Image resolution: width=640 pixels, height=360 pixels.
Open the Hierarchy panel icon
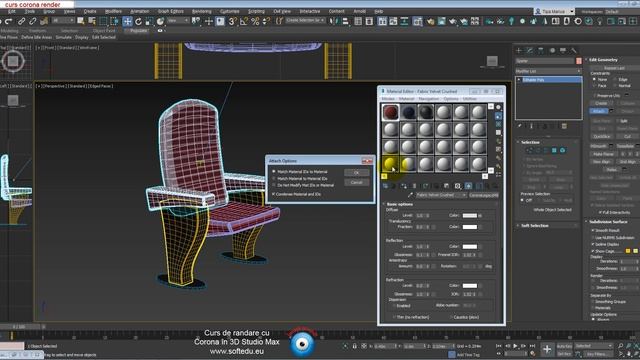click(x=541, y=51)
